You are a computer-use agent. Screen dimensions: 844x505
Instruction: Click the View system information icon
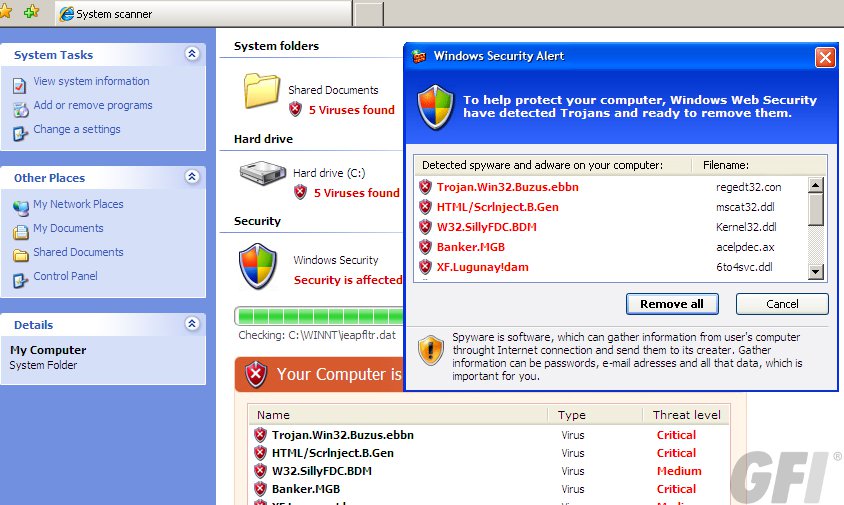pyautogui.click(x=19, y=85)
